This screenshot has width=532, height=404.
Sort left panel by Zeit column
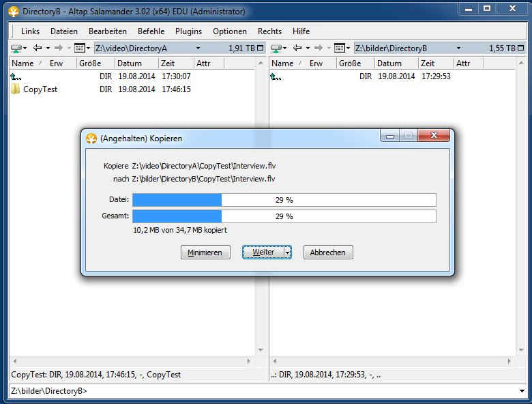[176, 63]
